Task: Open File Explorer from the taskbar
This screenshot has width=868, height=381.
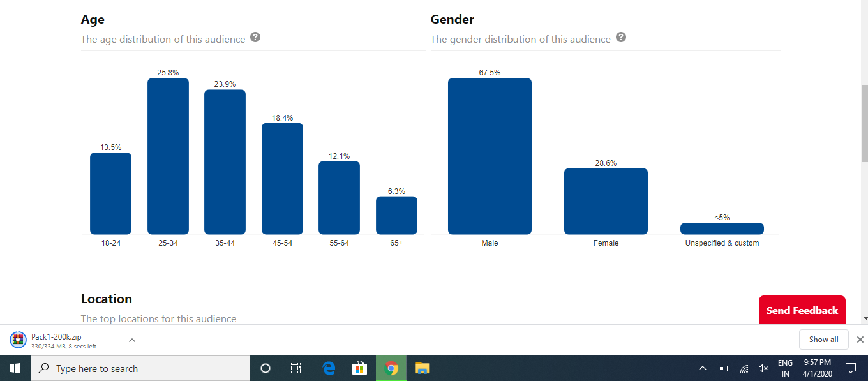Action: pyautogui.click(x=423, y=368)
